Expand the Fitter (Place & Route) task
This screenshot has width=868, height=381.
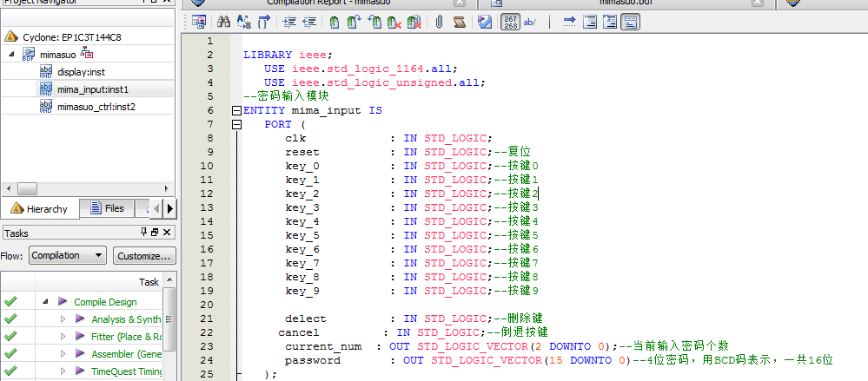[63, 337]
